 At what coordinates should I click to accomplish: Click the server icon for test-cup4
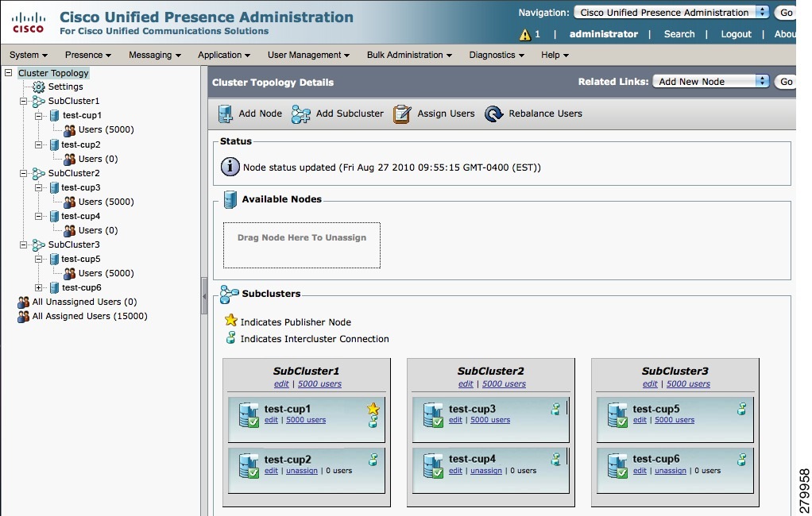(434, 464)
